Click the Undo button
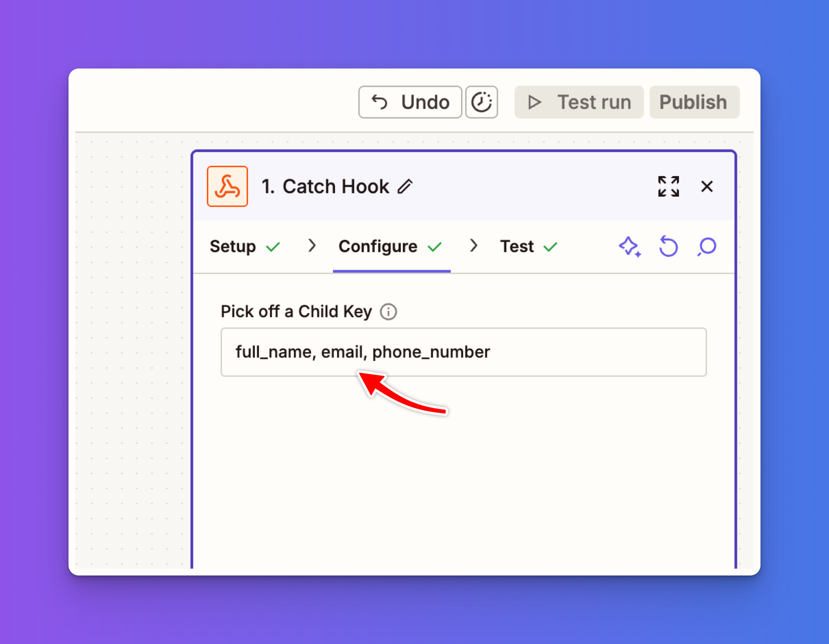 [x=410, y=102]
